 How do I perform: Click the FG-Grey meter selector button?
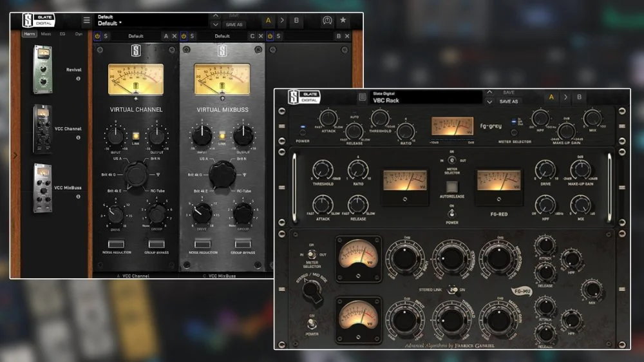click(514, 132)
